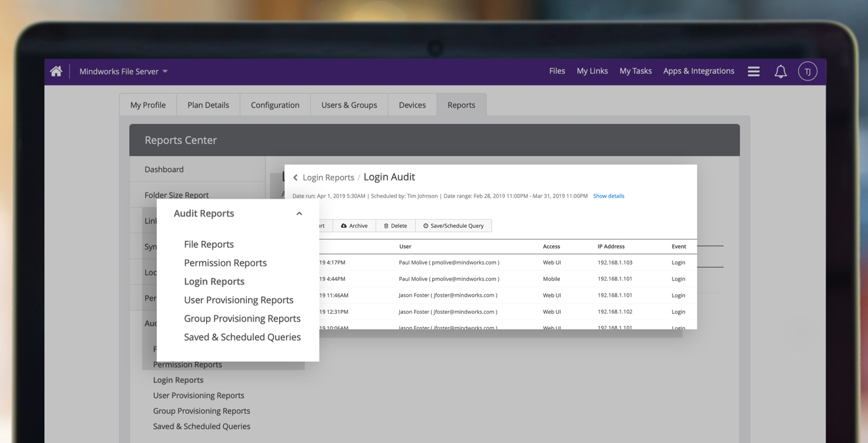Open Apps & Integrations in top navigation

click(698, 71)
